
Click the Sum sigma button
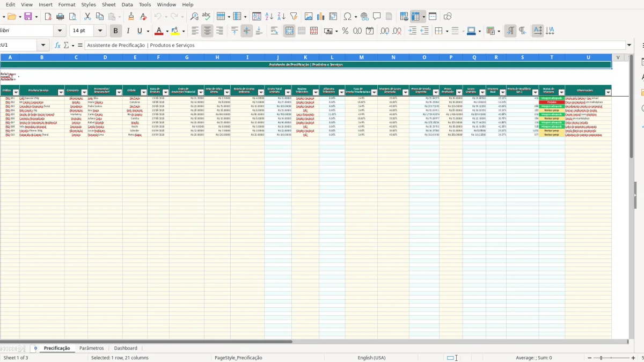point(67,45)
